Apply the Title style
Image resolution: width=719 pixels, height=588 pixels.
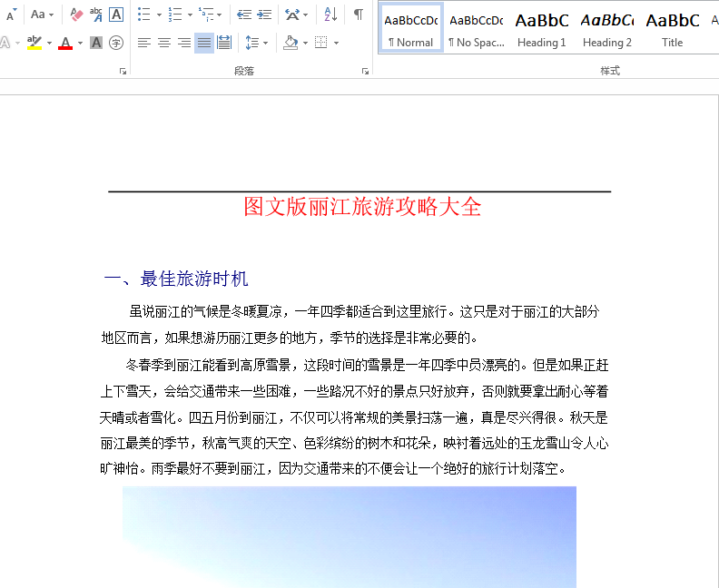click(672, 28)
